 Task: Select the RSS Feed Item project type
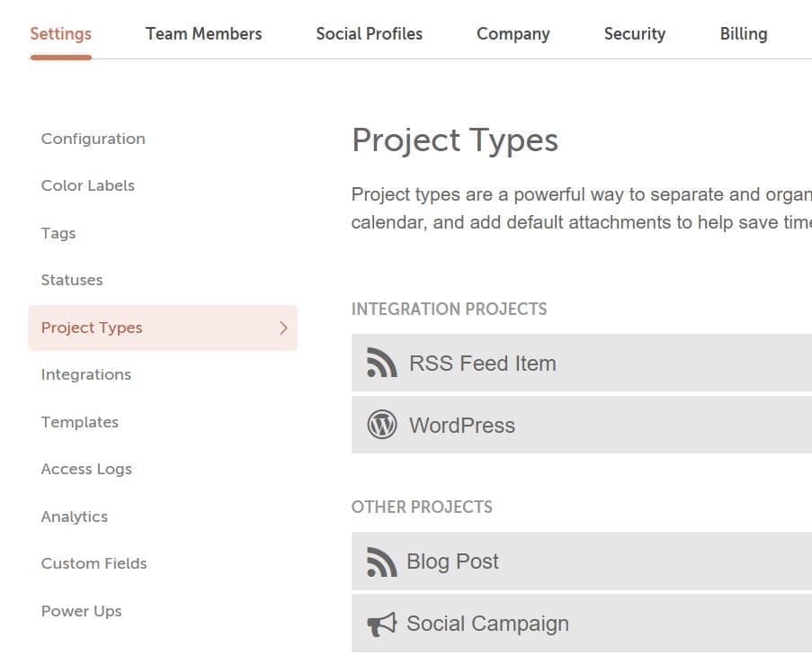point(582,363)
